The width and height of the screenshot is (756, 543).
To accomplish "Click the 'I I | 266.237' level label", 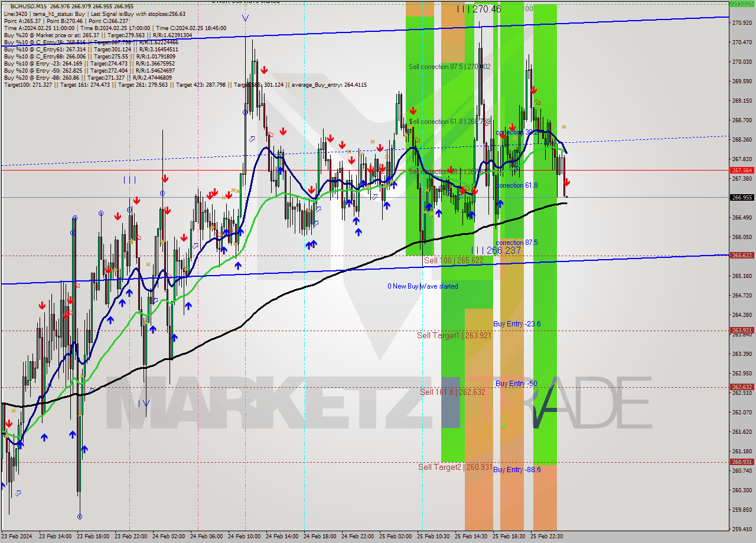I will pyautogui.click(x=496, y=250).
